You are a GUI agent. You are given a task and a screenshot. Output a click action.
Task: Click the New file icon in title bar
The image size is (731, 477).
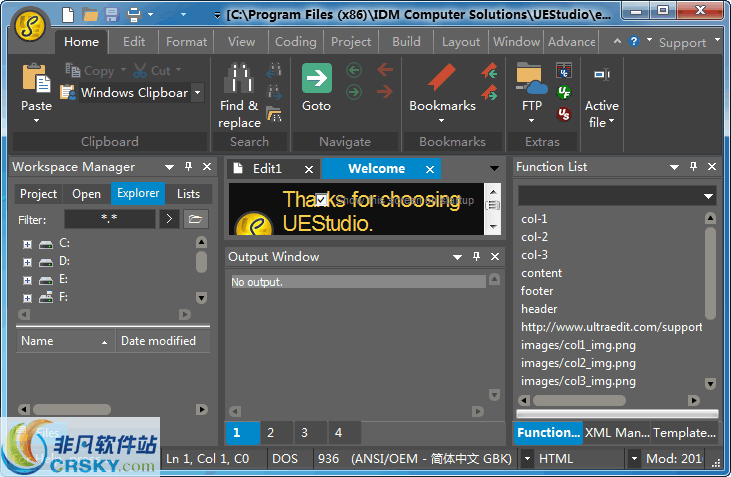tap(68, 14)
